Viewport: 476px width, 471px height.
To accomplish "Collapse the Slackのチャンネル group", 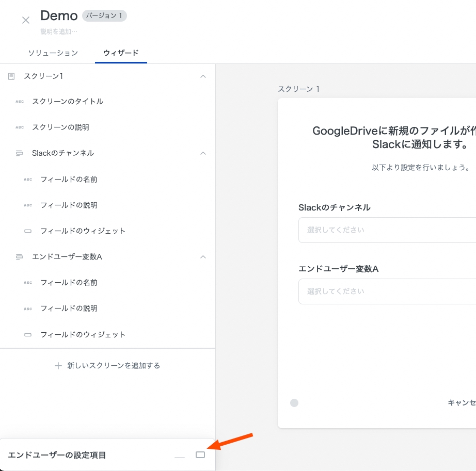I will [x=203, y=153].
